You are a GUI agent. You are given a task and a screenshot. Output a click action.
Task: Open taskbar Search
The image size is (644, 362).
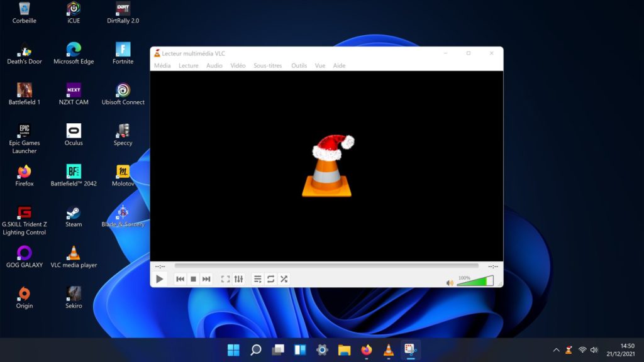(x=255, y=349)
